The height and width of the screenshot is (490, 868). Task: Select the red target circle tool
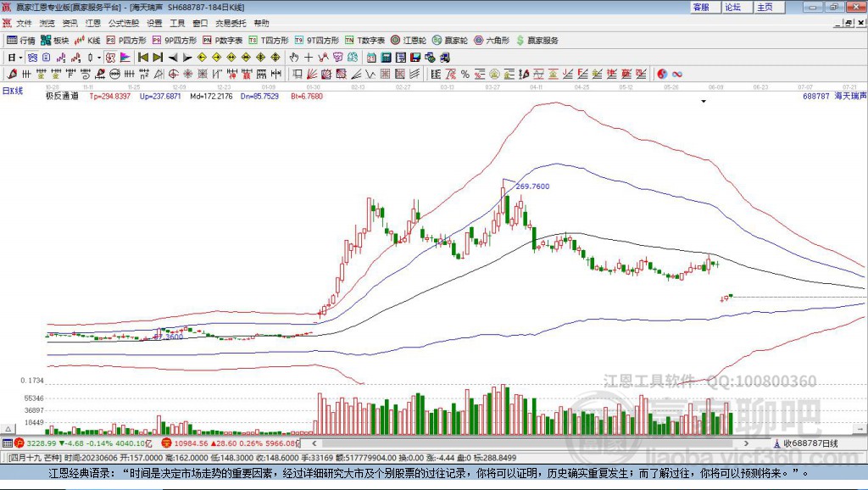pos(173,74)
